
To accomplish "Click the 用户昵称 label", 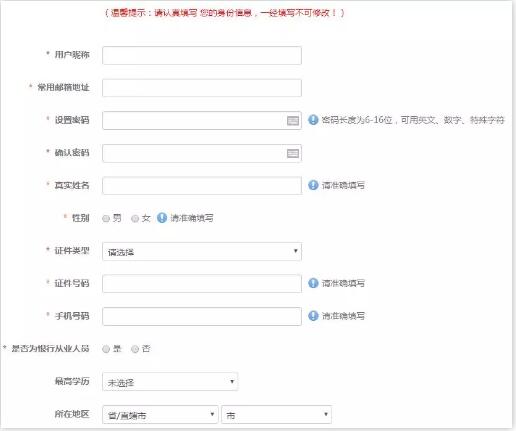I will tap(72, 54).
